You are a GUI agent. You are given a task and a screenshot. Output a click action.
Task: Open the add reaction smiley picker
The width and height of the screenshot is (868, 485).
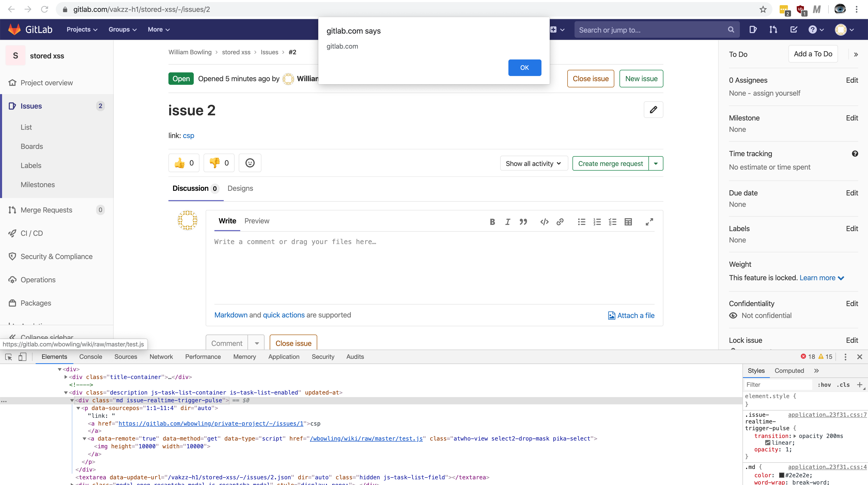pyautogui.click(x=250, y=163)
